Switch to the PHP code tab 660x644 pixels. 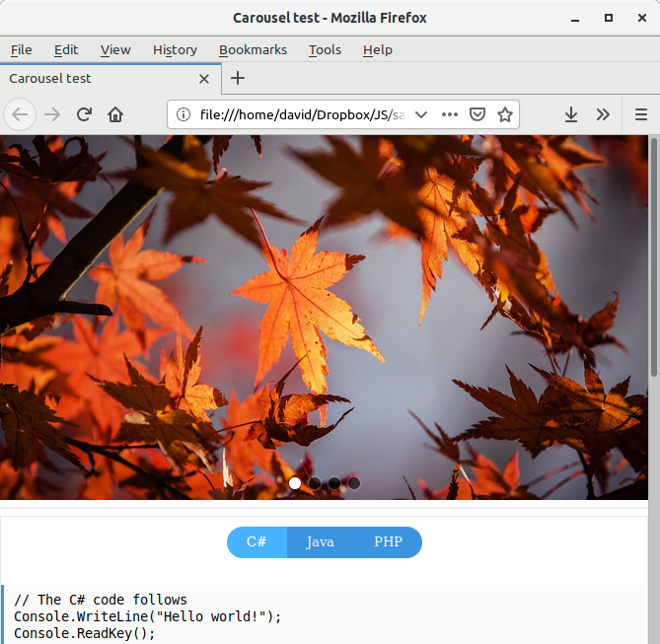pos(388,542)
